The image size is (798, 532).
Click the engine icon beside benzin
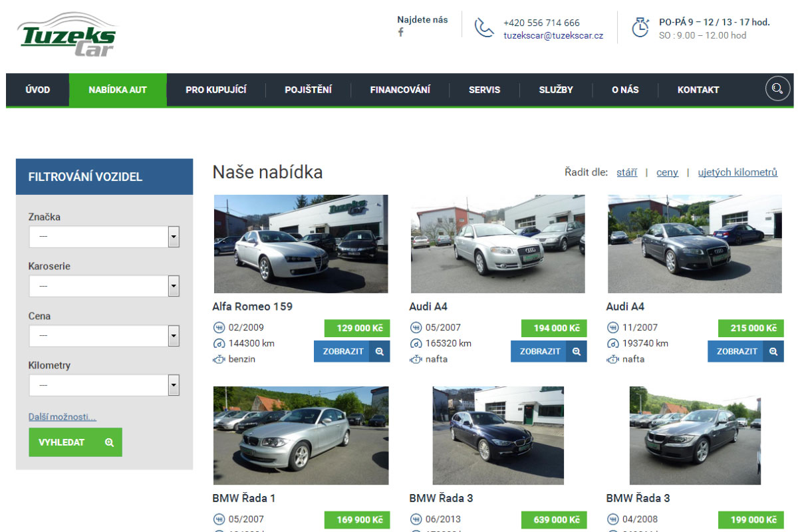click(219, 359)
